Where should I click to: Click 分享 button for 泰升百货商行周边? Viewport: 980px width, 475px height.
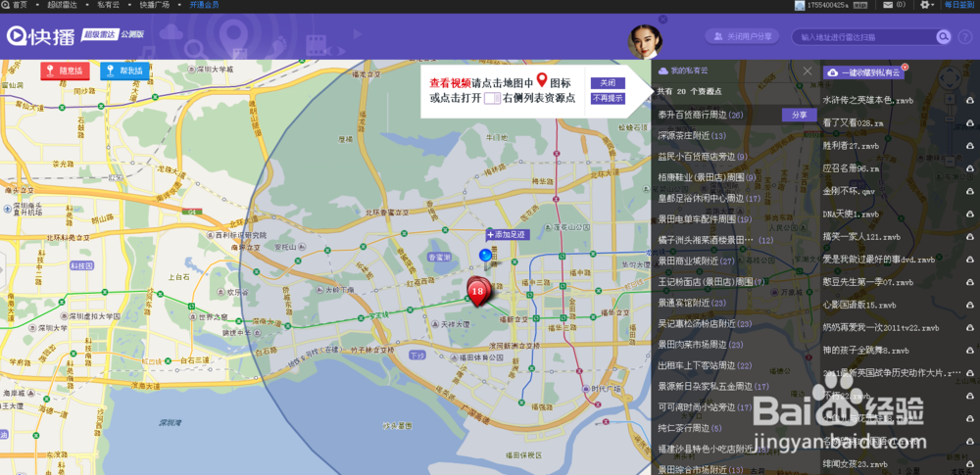tap(800, 115)
